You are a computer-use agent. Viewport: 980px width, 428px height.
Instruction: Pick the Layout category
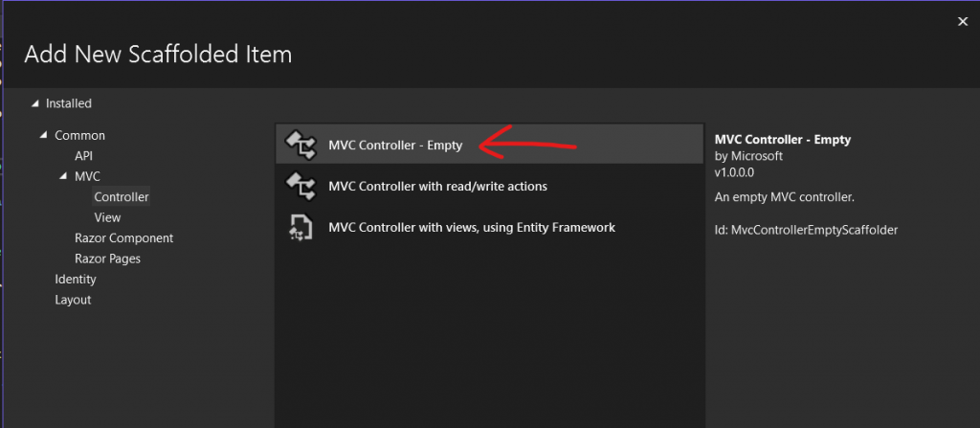click(73, 300)
